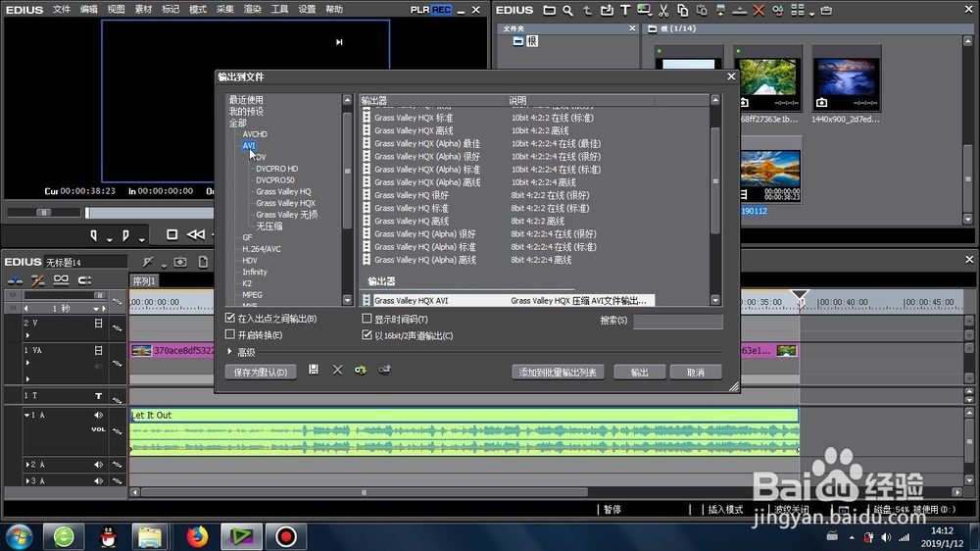This screenshot has height=551, width=980.
Task: Select H.264/AVC in exporter tree
Action: [x=262, y=249]
